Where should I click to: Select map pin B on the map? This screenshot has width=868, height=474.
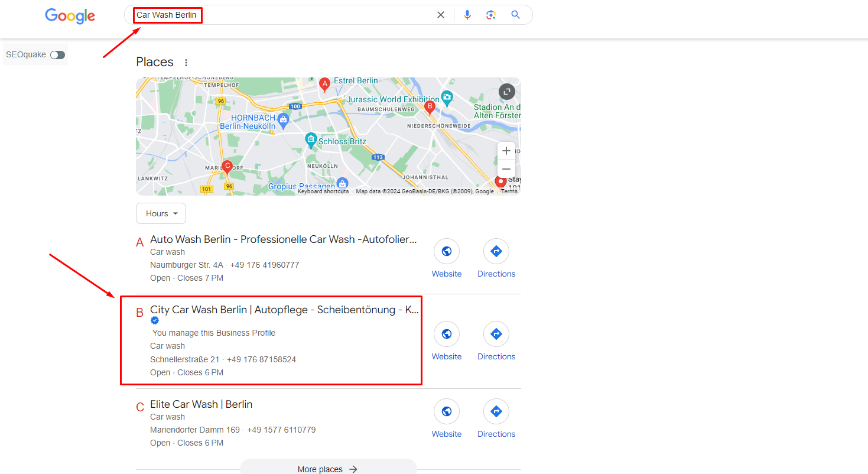click(x=430, y=107)
